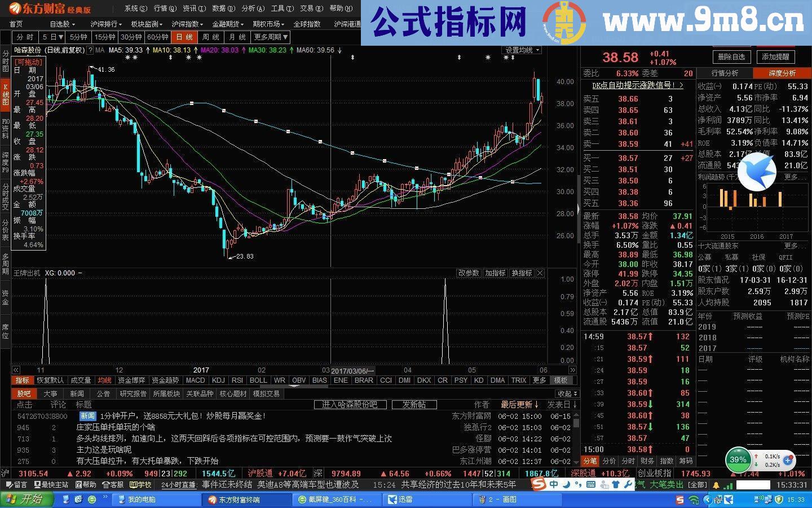The width and height of the screenshot is (812, 508).
Task: Switch to 2 - 画图 taskbar window
Action: [x=517, y=500]
